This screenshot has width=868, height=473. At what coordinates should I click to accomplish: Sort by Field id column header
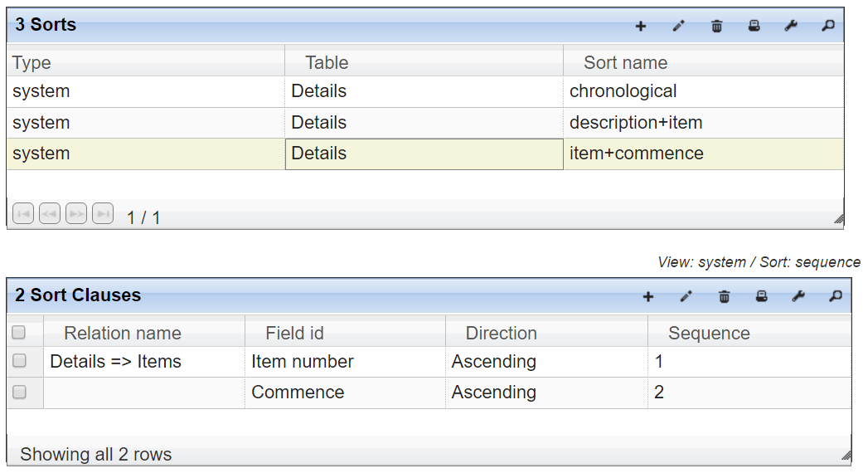point(345,333)
